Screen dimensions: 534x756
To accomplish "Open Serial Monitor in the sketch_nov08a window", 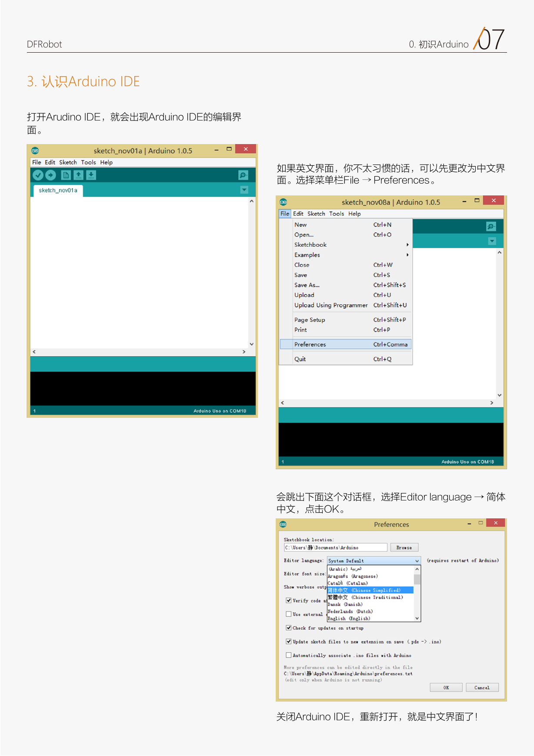I will tap(491, 226).
